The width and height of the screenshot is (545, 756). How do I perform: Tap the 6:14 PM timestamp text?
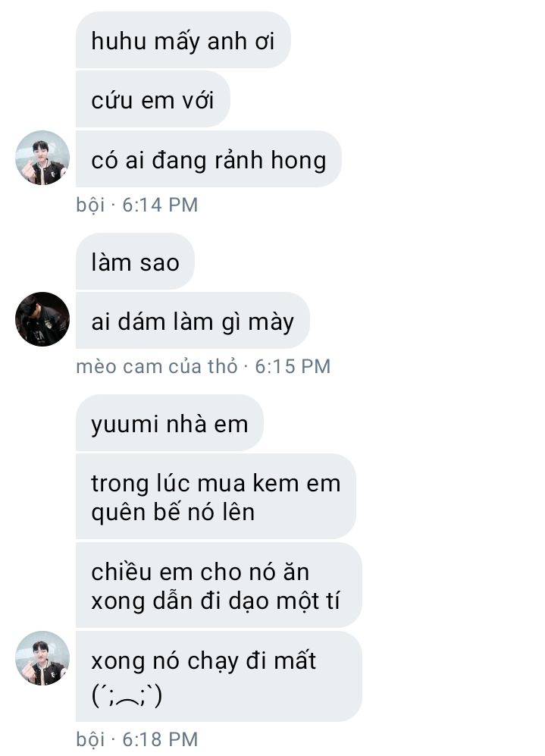pyautogui.click(x=160, y=205)
